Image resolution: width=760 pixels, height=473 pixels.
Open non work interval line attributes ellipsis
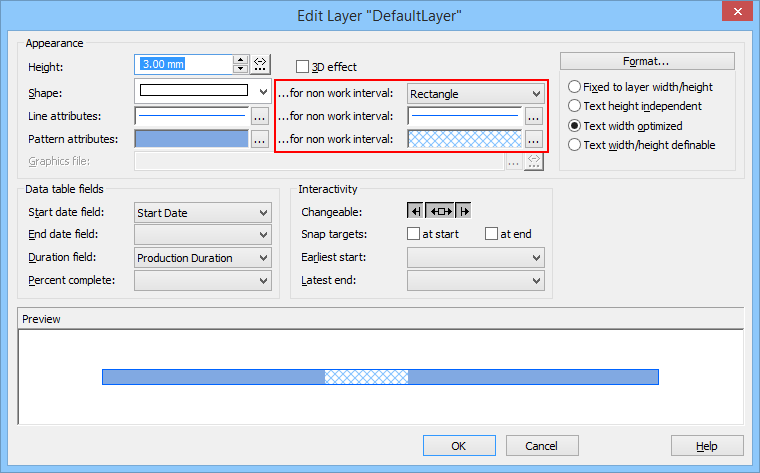point(534,116)
